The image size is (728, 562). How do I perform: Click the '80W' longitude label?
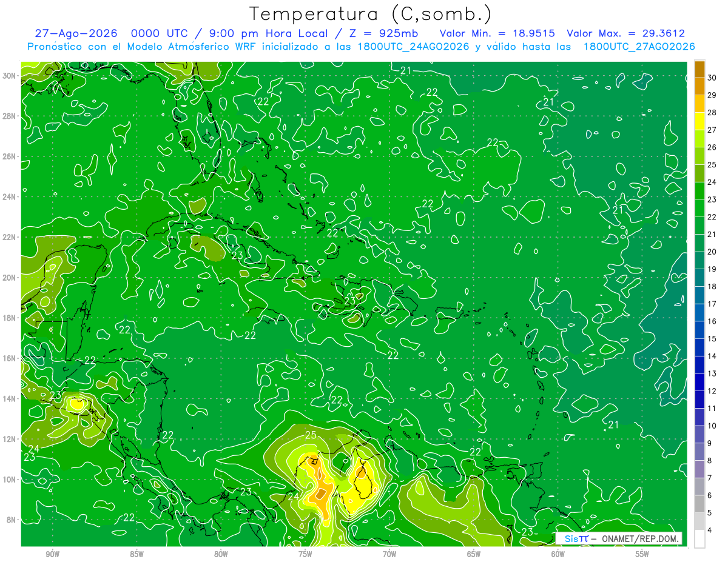point(221,554)
